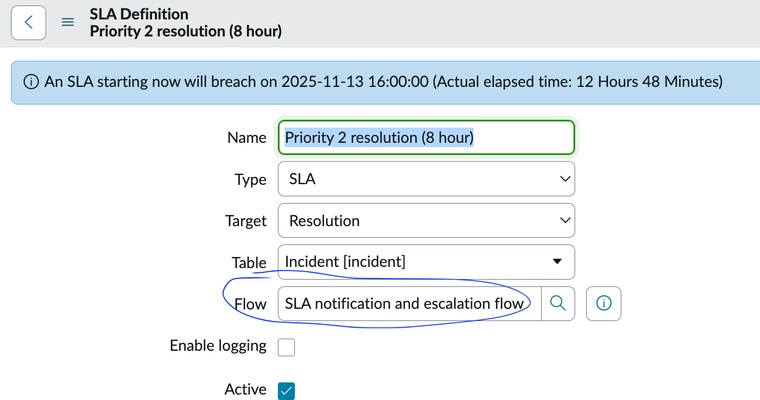This screenshot has width=760, height=400.
Task: Click the Target field label
Action: click(245, 220)
